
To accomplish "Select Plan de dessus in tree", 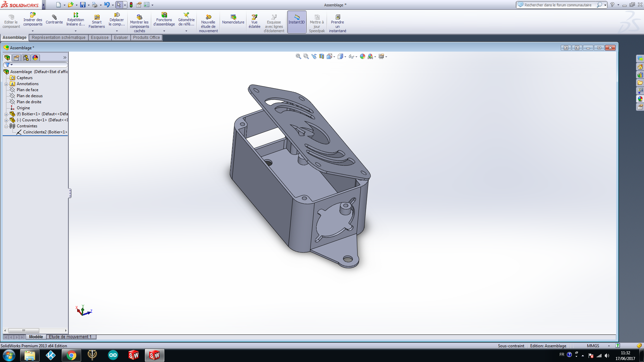I will tap(30, 96).
